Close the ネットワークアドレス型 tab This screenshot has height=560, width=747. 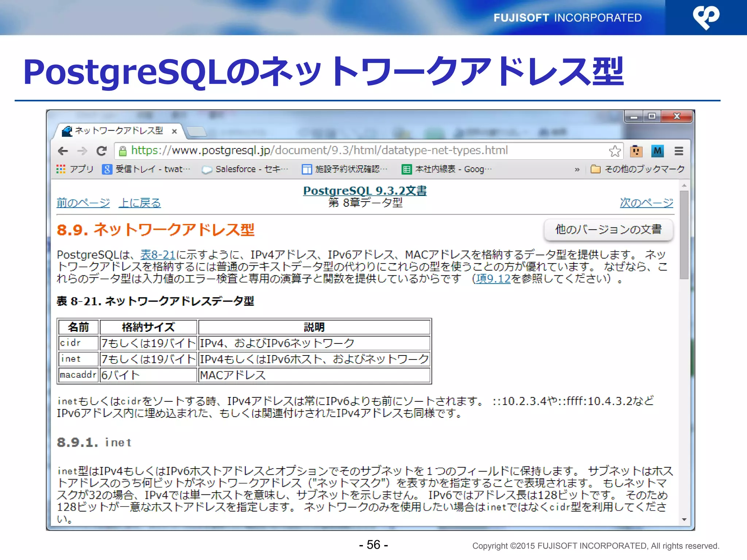tap(174, 131)
